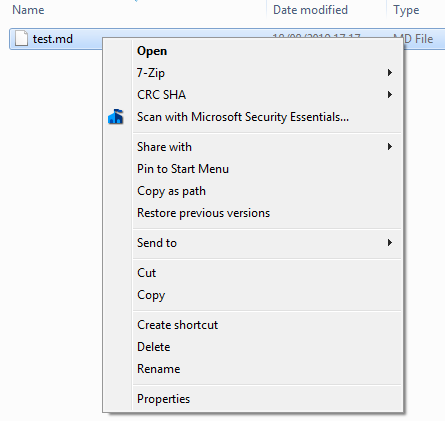Open Properties of test.md
445x421 pixels.
(x=252, y=399)
